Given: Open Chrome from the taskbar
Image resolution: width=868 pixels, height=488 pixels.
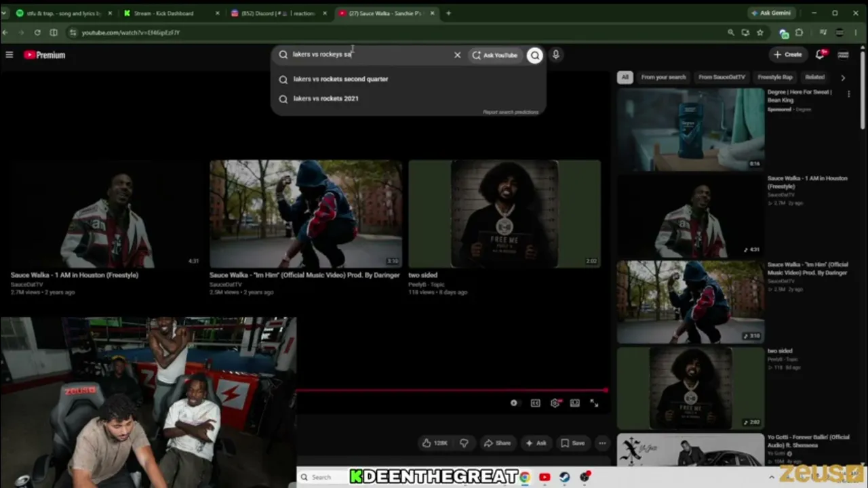Looking at the screenshot, I should 525,477.
